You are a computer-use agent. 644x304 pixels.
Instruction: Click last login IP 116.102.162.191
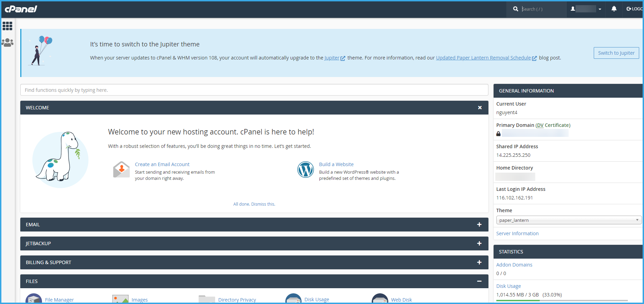[515, 198]
